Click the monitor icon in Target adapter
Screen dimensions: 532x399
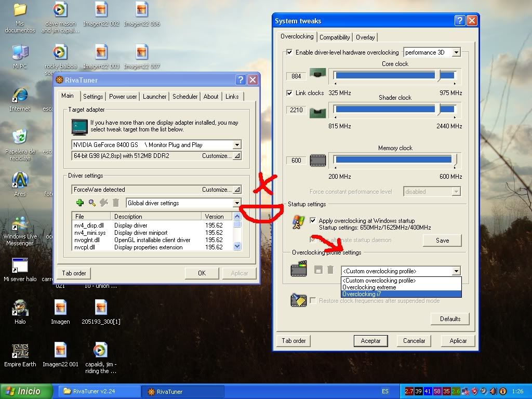tap(79, 127)
